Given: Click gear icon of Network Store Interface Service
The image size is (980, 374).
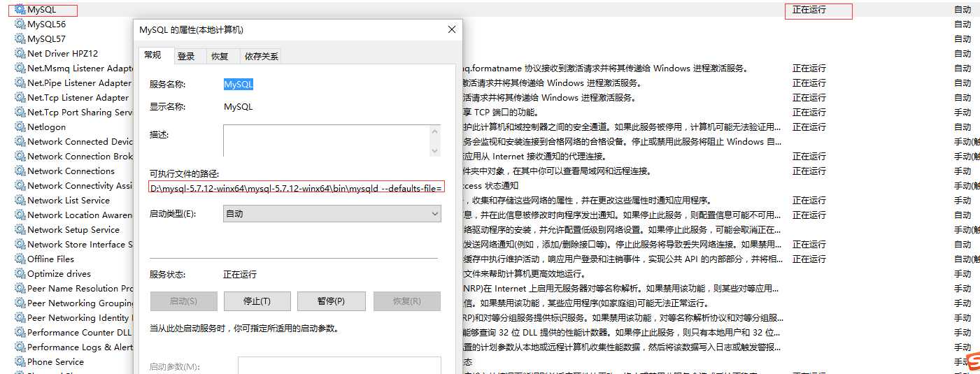Looking at the screenshot, I should [x=20, y=245].
